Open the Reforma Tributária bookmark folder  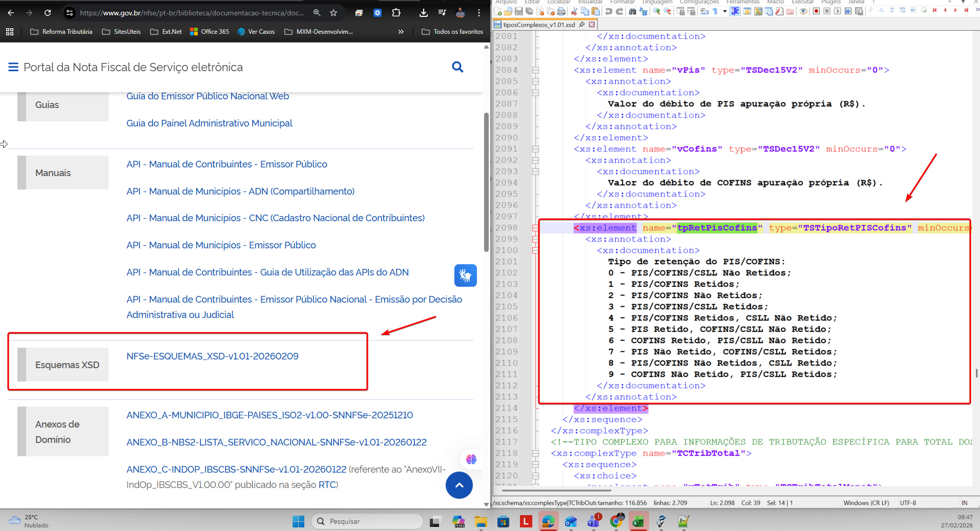pos(61,32)
